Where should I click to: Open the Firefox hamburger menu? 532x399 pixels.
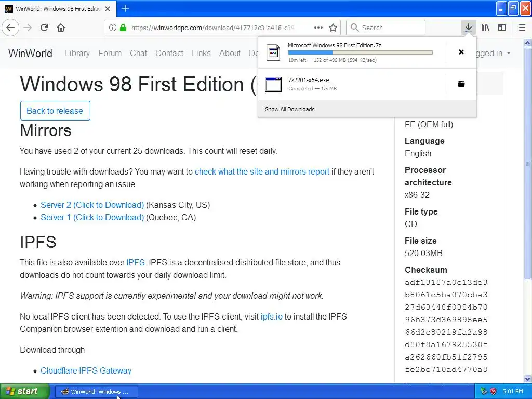tap(522, 28)
